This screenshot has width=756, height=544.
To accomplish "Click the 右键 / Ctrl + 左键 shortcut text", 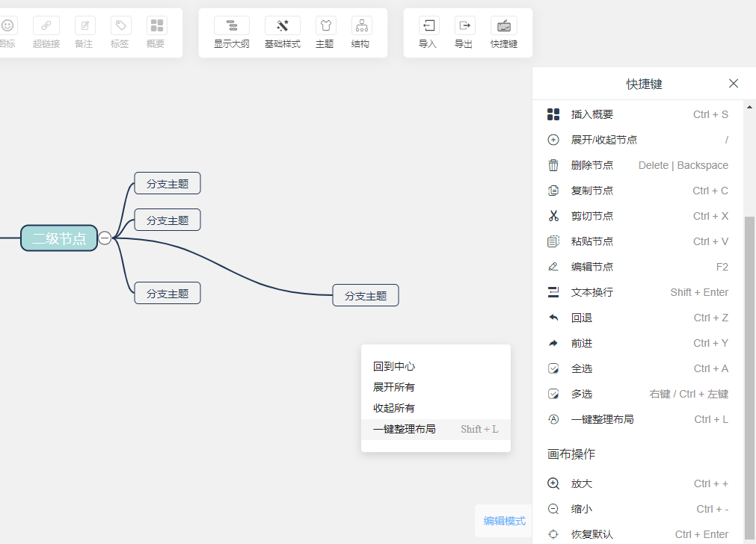I will click(689, 394).
